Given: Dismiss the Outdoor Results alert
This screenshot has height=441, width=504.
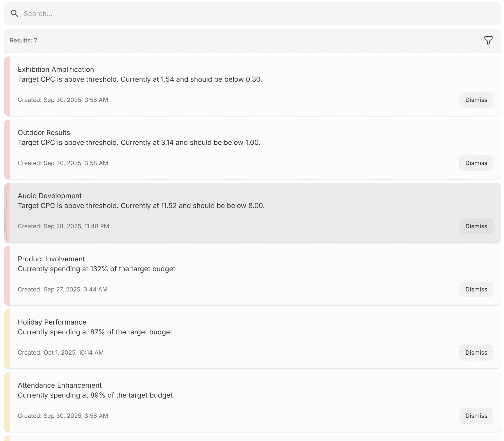Looking at the screenshot, I should point(476,163).
